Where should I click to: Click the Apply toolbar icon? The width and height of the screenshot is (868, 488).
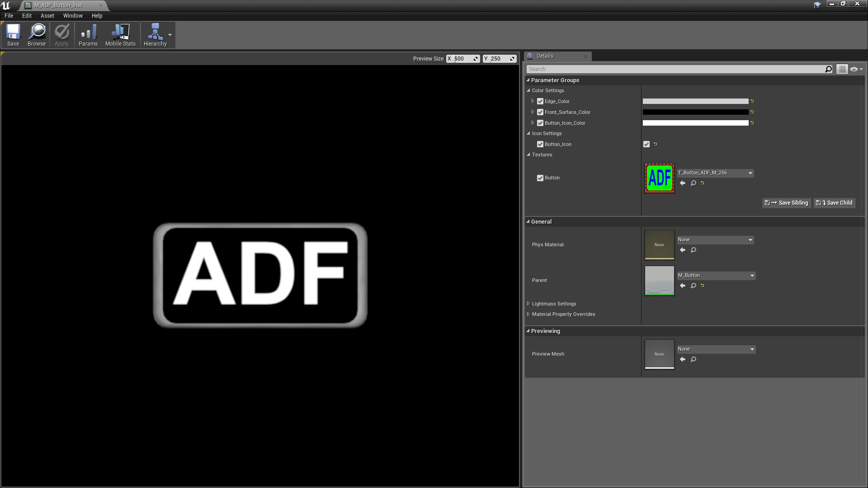[61, 35]
